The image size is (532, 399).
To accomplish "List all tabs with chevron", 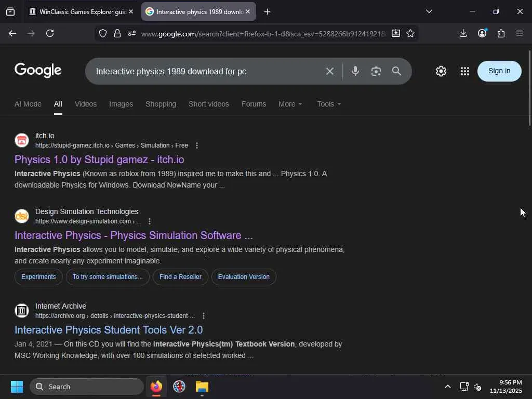I will coord(429,11).
